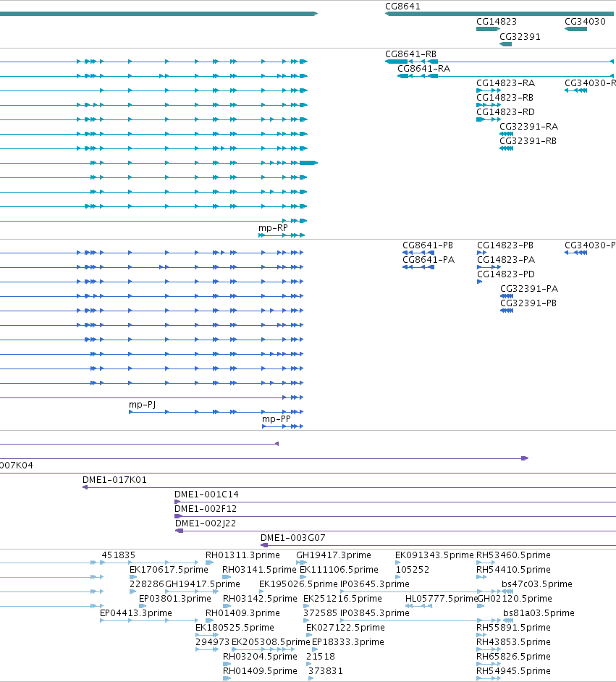This screenshot has width=616, height=682.
Task: Click EST GH02120.5prime
Action: point(480,606)
